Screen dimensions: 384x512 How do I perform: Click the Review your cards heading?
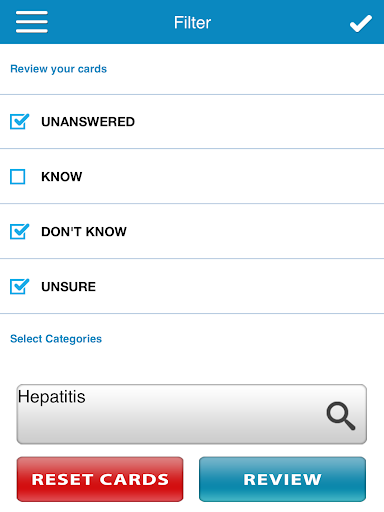coord(59,69)
